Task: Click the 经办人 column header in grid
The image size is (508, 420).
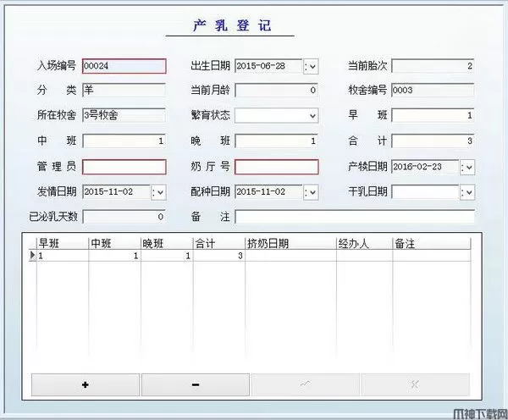Action: tap(363, 243)
